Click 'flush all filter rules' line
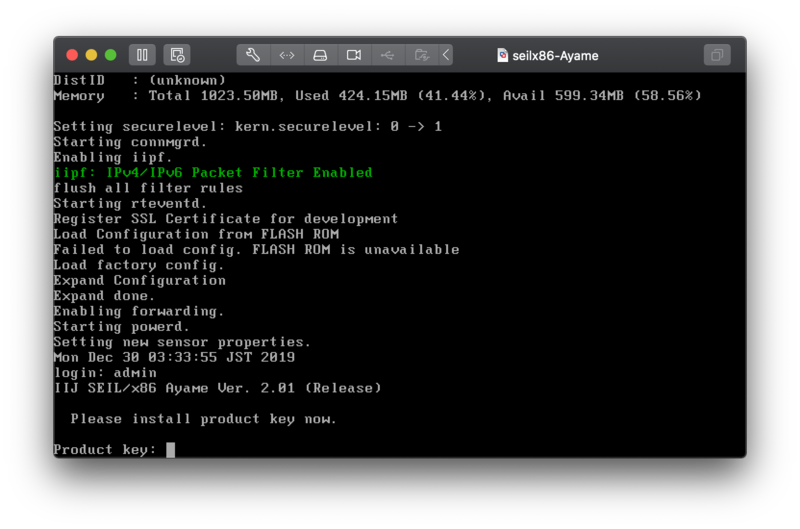This screenshot has width=800, height=529. point(148,188)
